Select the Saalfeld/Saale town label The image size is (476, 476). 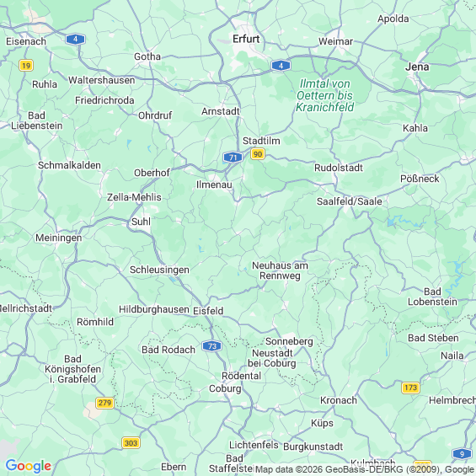tap(350, 201)
